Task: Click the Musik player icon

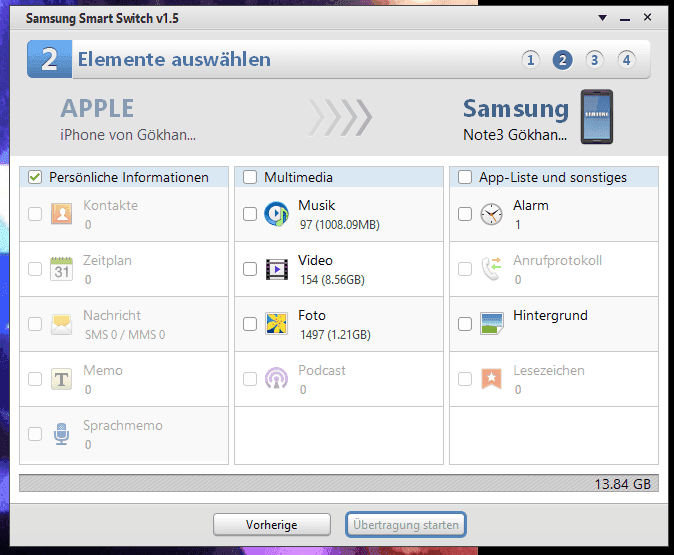Action: coord(276,214)
